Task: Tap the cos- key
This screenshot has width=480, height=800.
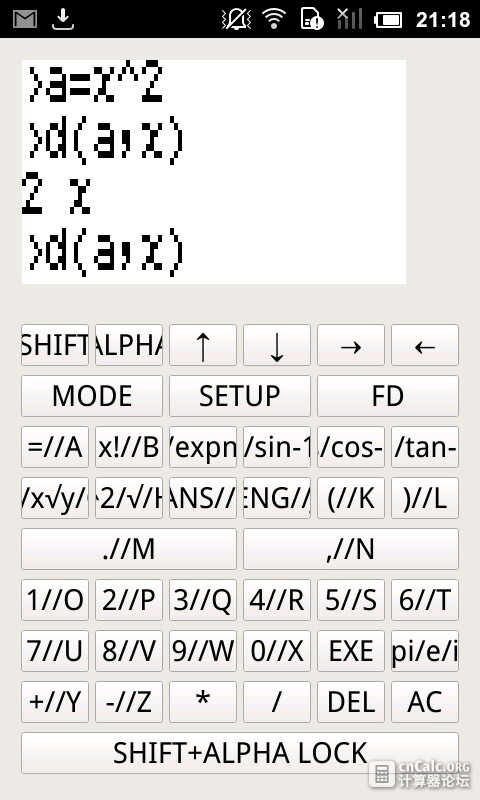Action: pos(351,447)
